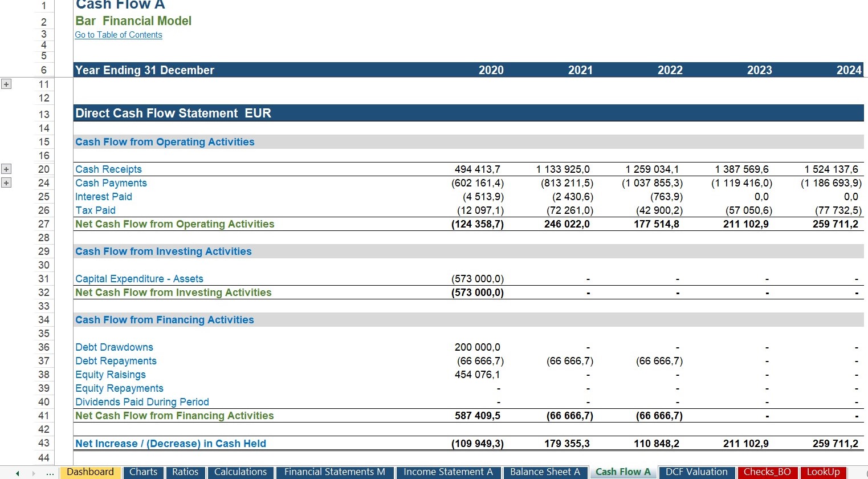
Task: Select row header 6
Action: click(44, 70)
